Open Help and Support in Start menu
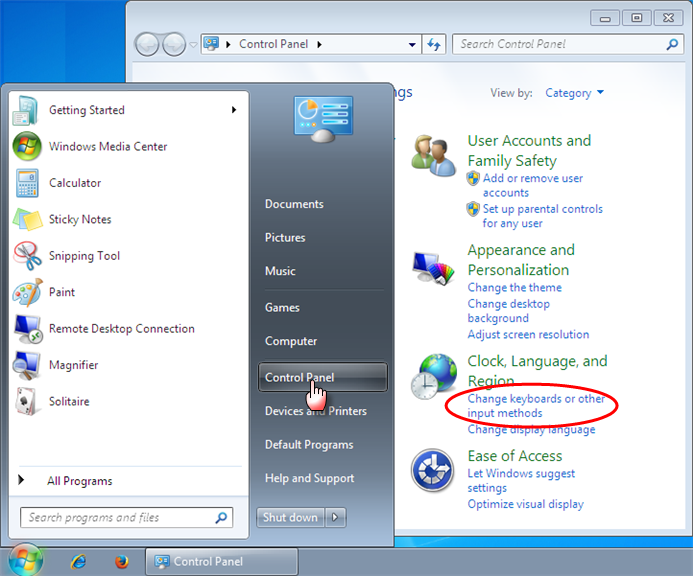Viewport: 693px width, 576px height. pyautogui.click(x=309, y=478)
